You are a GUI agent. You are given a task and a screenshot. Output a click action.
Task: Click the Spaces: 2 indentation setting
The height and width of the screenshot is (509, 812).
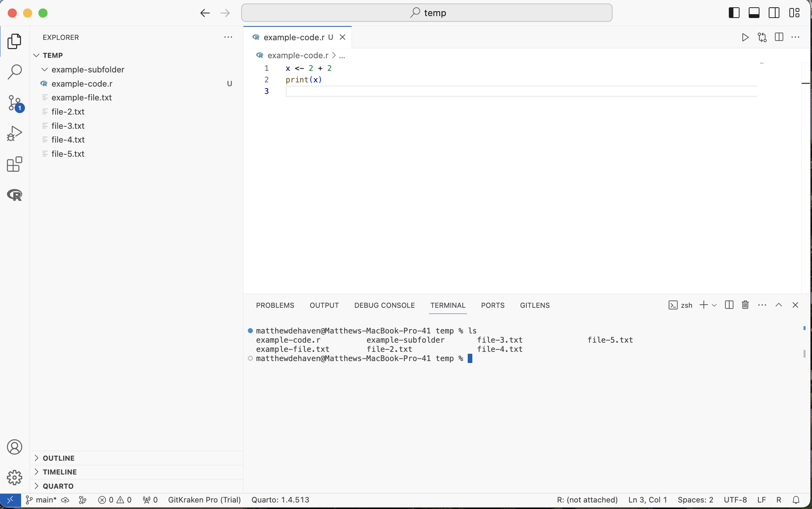click(695, 500)
